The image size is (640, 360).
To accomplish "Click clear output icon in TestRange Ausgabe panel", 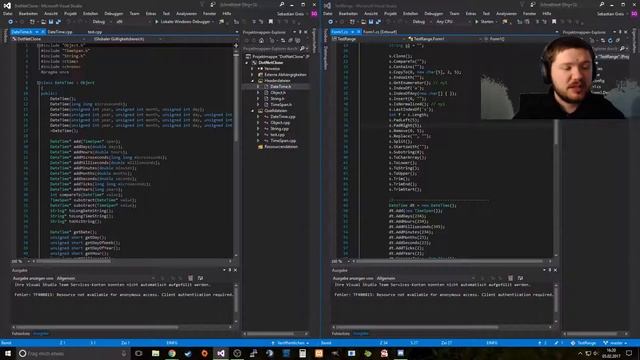I will coord(510,278).
